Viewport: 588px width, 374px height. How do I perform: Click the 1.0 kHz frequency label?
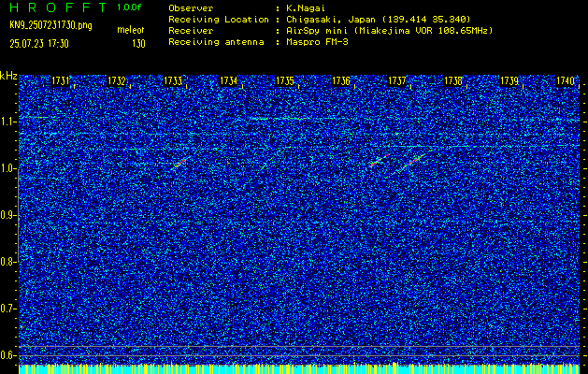[8, 169]
